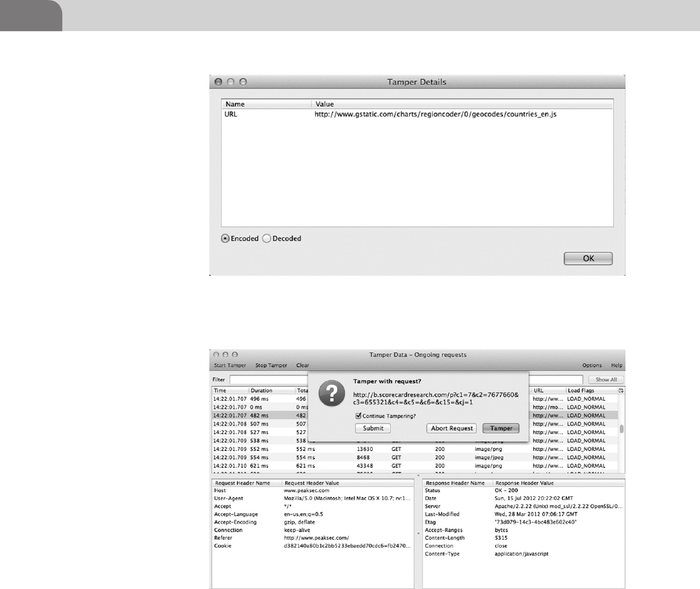Sort by the Load Flags column header
Image resolution: width=700 pixels, height=589 pixels.
(x=592, y=391)
